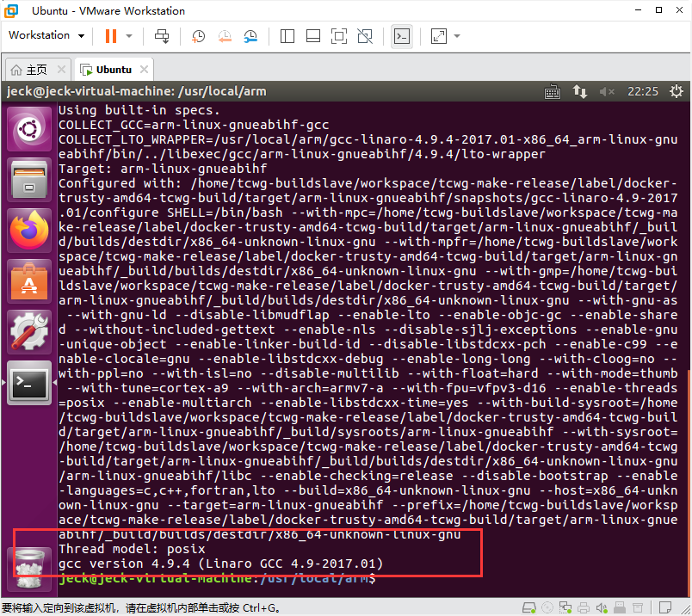Open Ubuntu system power gear menu

pyautogui.click(x=677, y=91)
